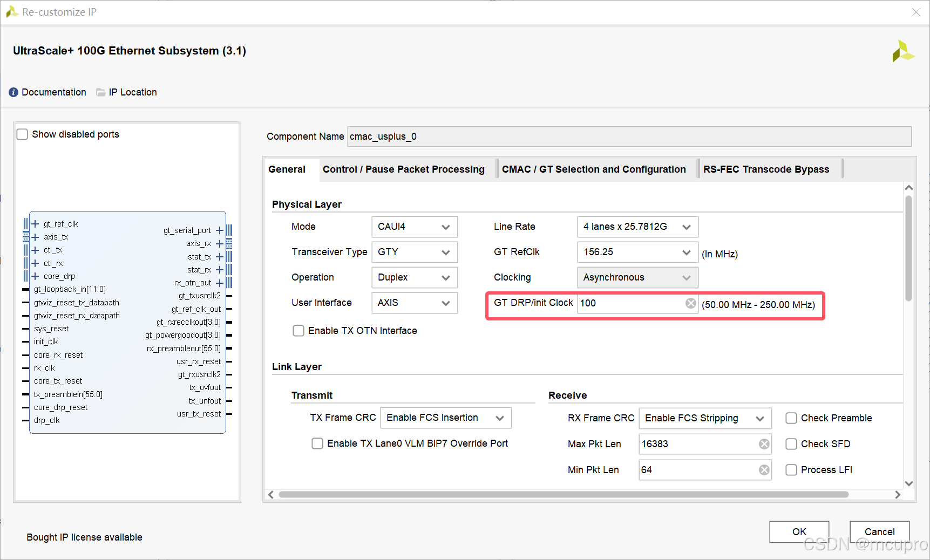Switch to Control / Pause Packet Processing tab
The height and width of the screenshot is (560, 930).
click(404, 169)
